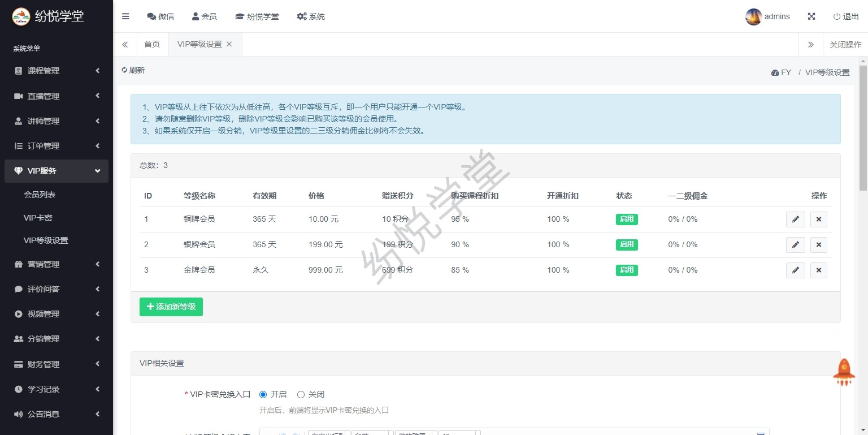This screenshot has height=435, width=868.
Task: Edit the 金牌会员 level with pencil icon
Action: (795, 270)
